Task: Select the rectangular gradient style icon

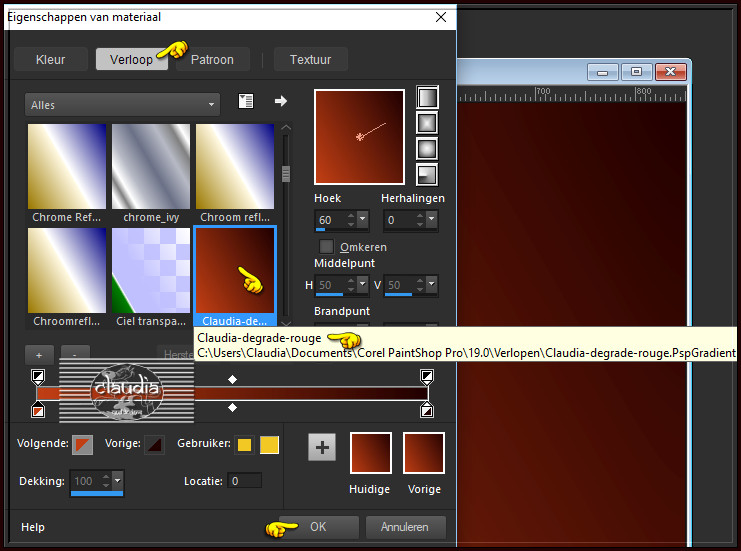Action: click(x=427, y=123)
